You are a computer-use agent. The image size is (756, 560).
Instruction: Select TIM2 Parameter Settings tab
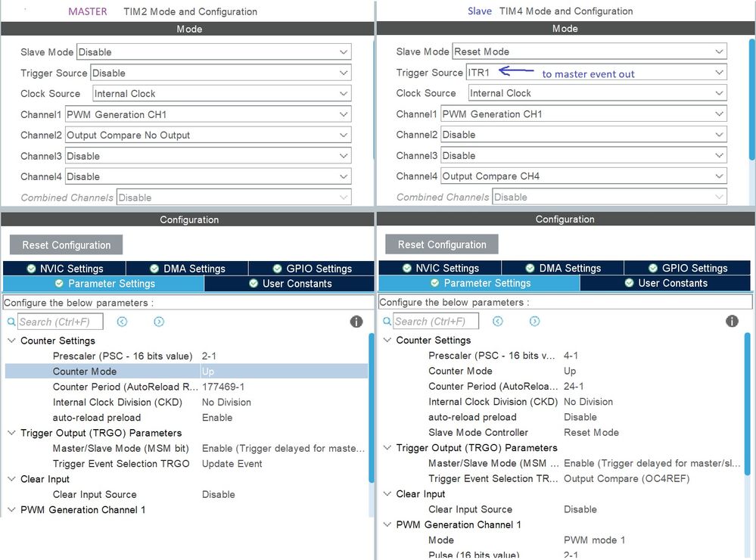click(x=104, y=284)
